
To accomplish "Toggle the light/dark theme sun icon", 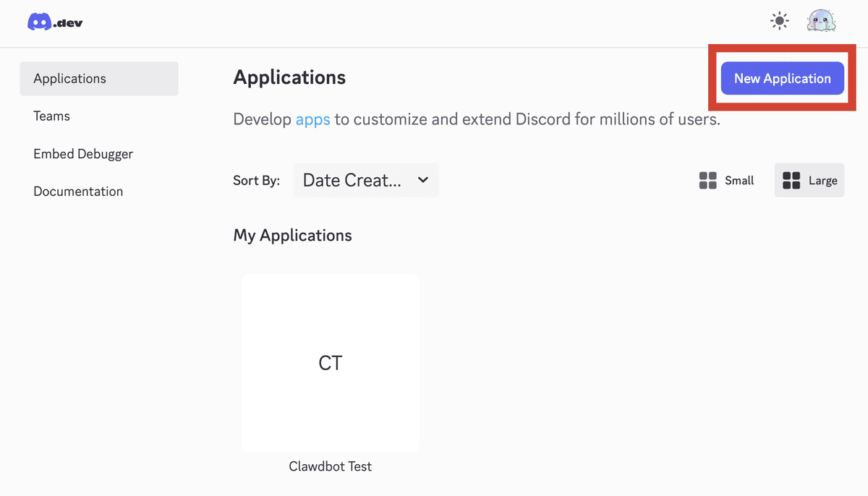I will tap(780, 22).
